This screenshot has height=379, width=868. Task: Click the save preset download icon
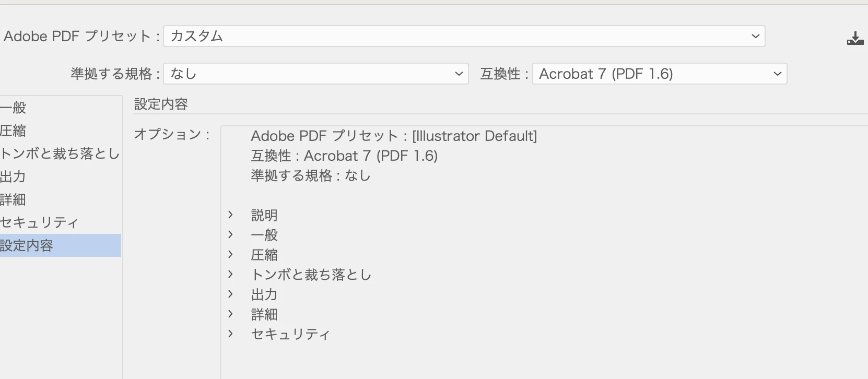tap(855, 38)
